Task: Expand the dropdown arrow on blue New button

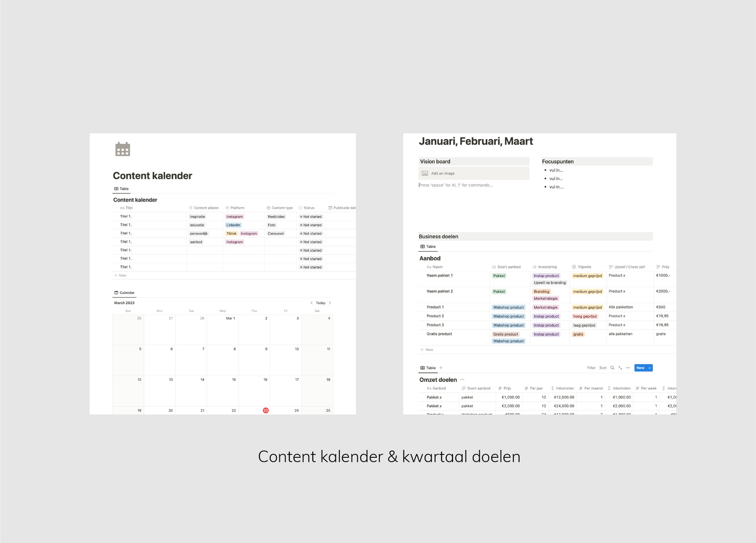Action: (x=650, y=368)
